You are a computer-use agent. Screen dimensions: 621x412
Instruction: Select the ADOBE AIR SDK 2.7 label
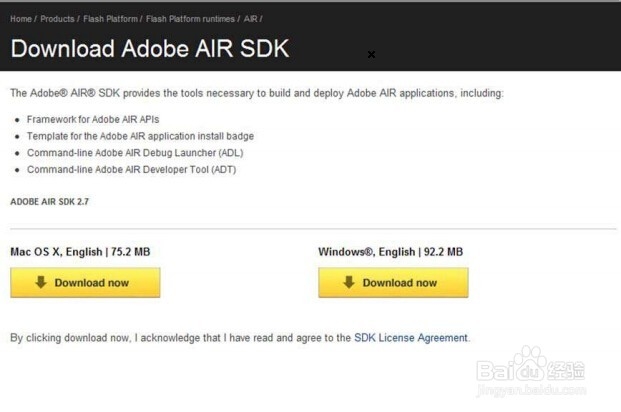tap(50, 202)
